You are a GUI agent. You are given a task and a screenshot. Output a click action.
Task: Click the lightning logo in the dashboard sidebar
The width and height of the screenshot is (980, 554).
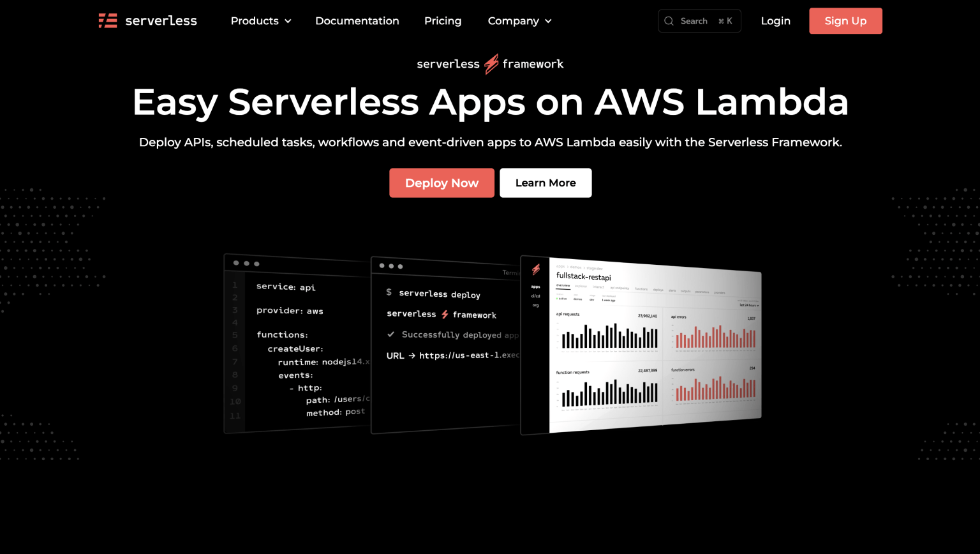tap(536, 269)
